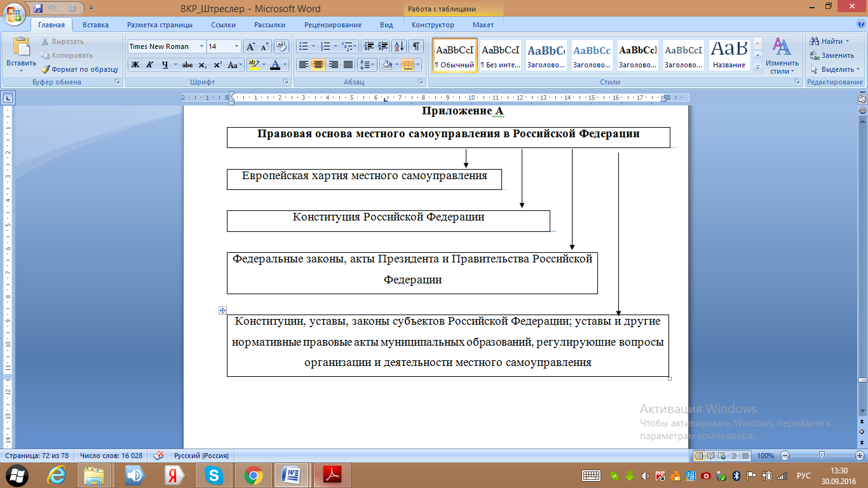Toggle underline (Ч) formatting
This screenshot has height=488, width=868.
coord(165,65)
